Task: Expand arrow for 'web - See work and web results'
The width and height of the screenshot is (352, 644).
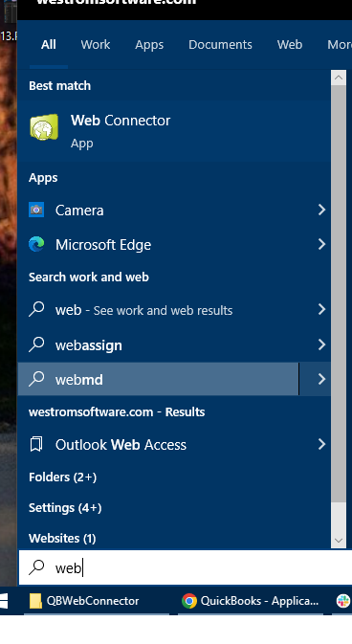Action: coord(321,309)
